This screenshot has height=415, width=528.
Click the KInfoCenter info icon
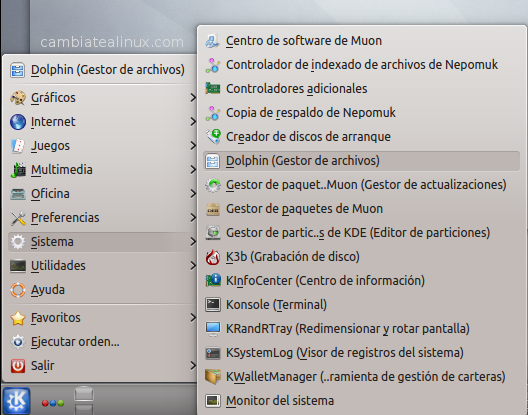pyautogui.click(x=213, y=281)
